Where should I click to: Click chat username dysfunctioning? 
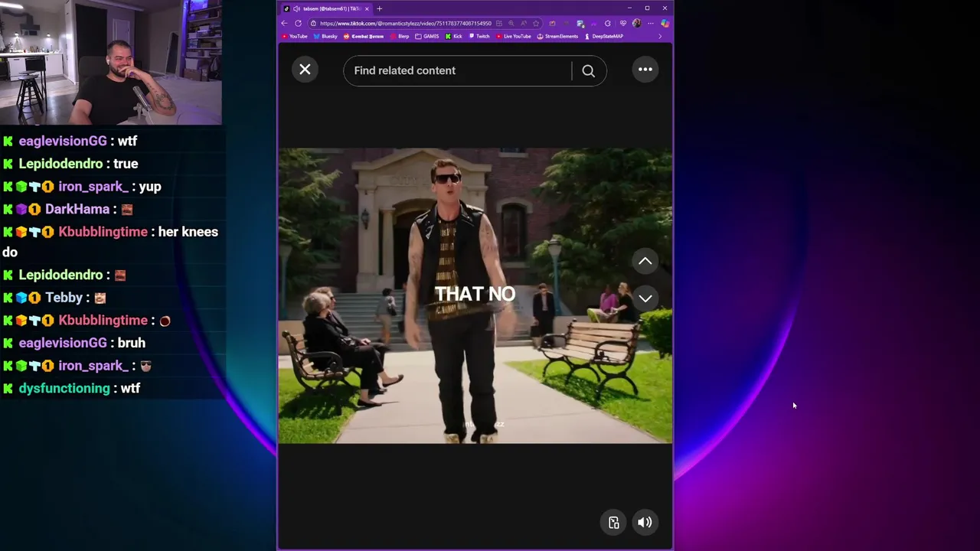pos(64,388)
